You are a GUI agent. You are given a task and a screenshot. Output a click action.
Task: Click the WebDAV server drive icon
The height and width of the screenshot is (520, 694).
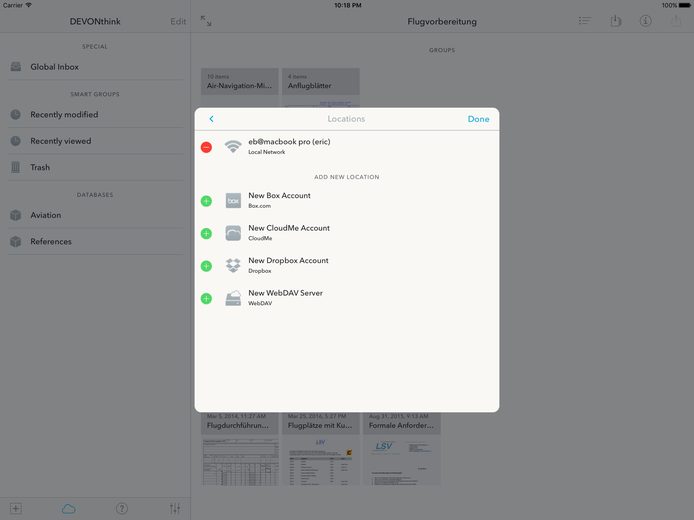[233, 298]
